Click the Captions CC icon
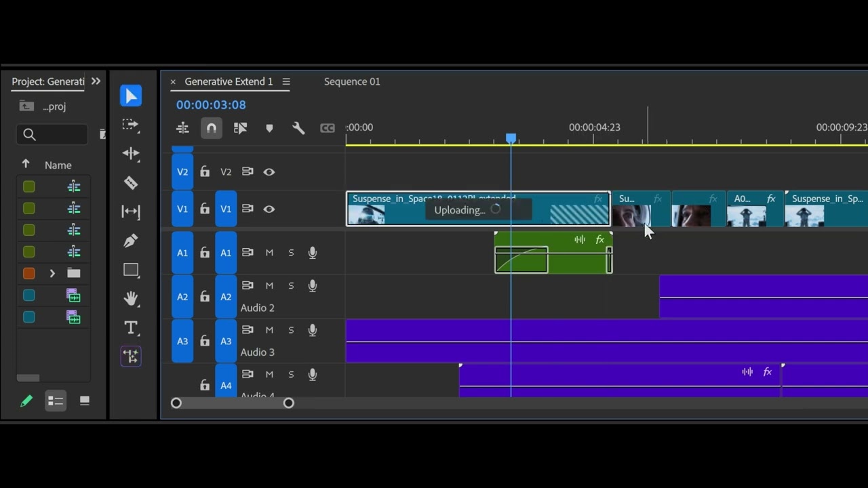Screen dimensions: 868x488 328,127
